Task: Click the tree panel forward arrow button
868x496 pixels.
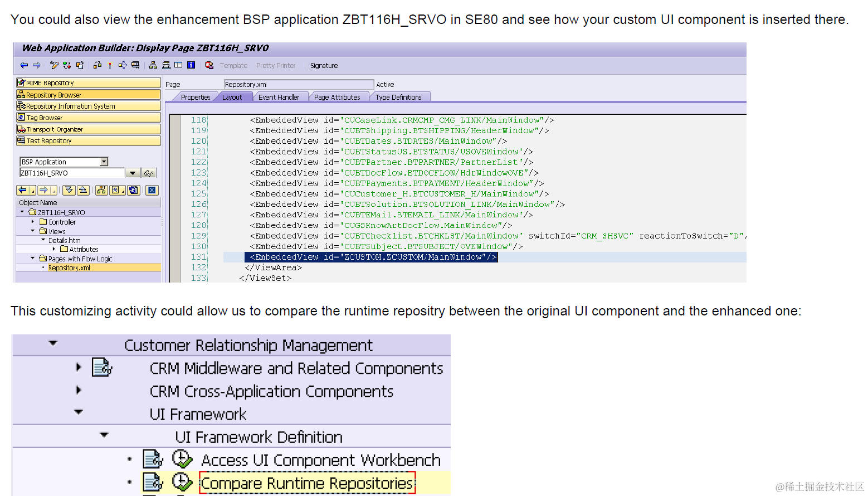Action: (x=44, y=190)
